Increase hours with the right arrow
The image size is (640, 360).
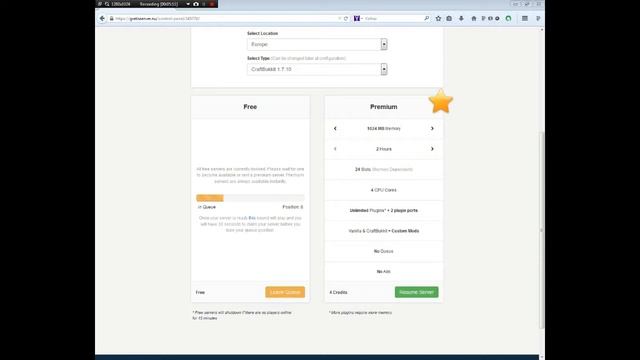click(x=432, y=149)
